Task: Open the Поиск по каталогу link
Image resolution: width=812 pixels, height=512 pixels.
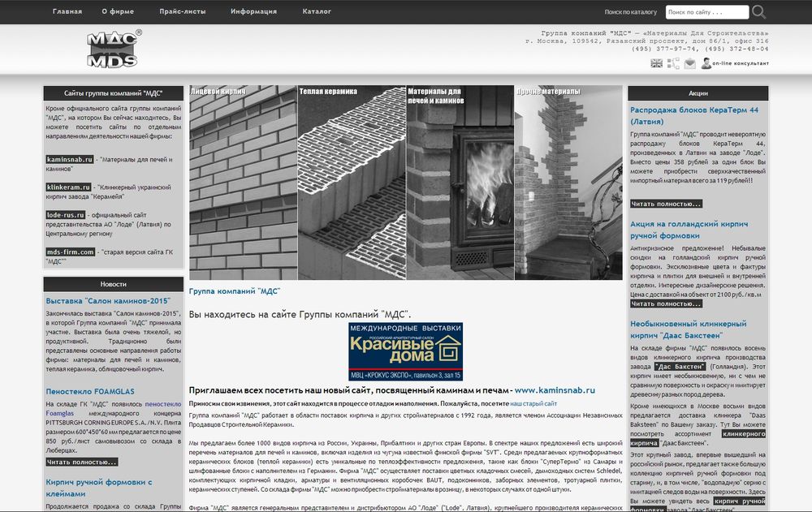Action: click(630, 12)
